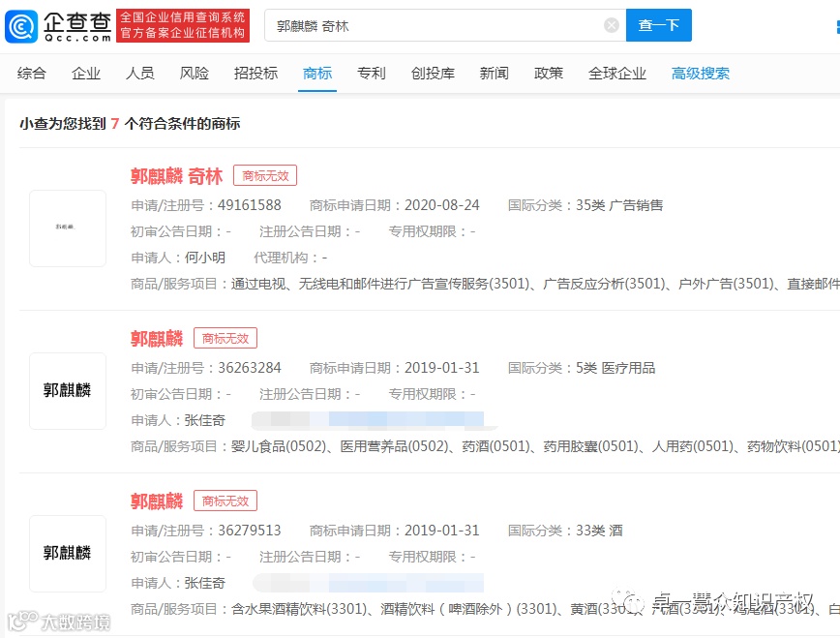Image resolution: width=840 pixels, height=638 pixels.
Task: Click the result count heading 小查为您找到
Action: tap(130, 124)
